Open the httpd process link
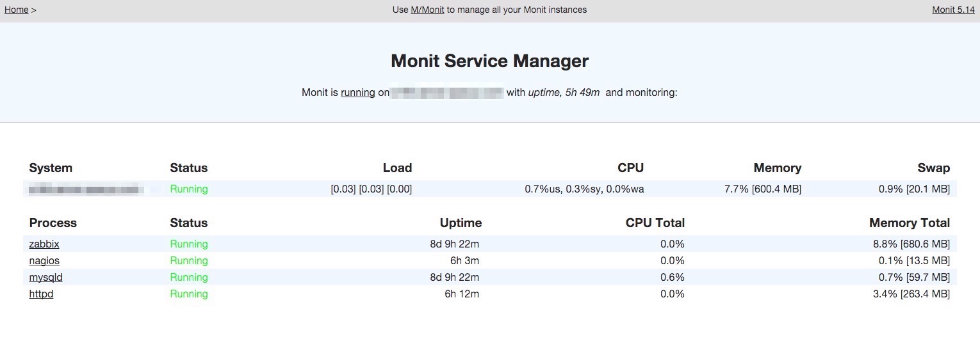 (x=41, y=294)
